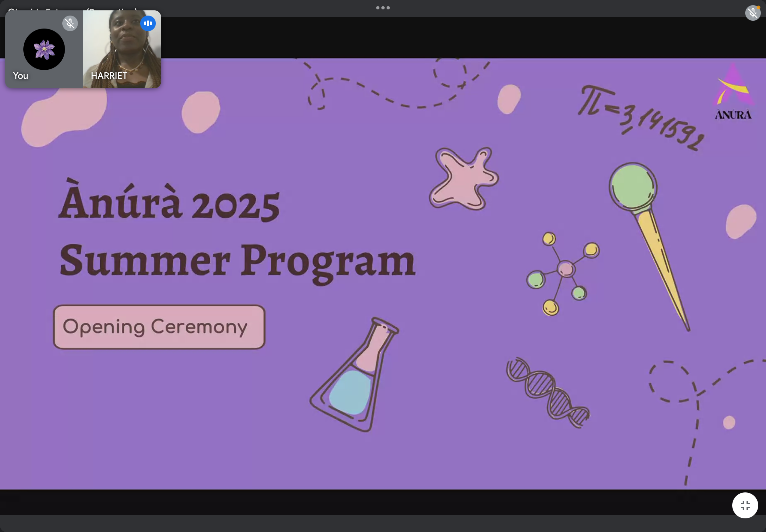Click HARRIET's blue speaking indicator
The height and width of the screenshot is (532, 766).
[148, 23]
